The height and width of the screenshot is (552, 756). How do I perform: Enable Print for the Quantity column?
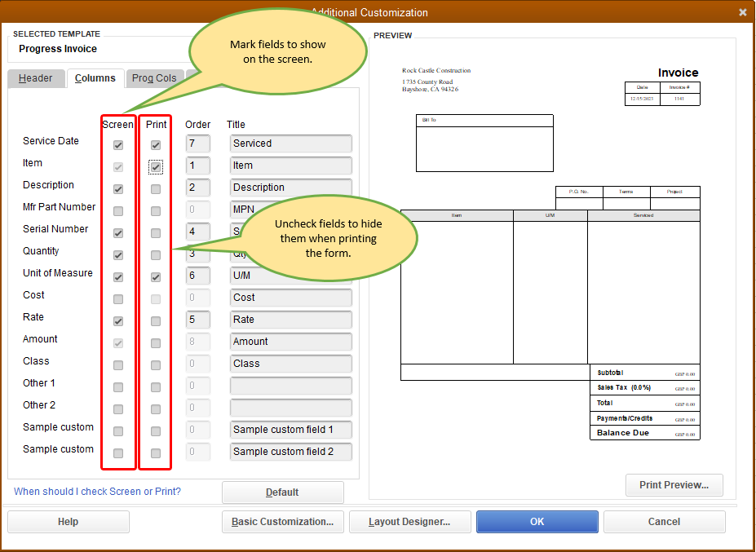[155, 254]
